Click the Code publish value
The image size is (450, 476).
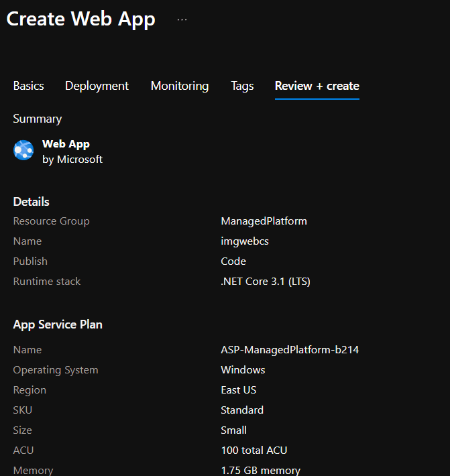[x=233, y=261]
